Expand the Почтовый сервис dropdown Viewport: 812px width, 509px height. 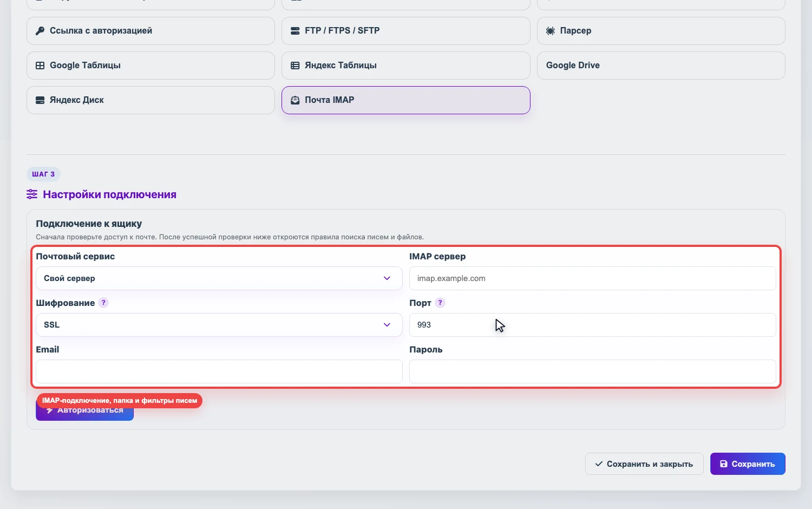[x=219, y=278]
